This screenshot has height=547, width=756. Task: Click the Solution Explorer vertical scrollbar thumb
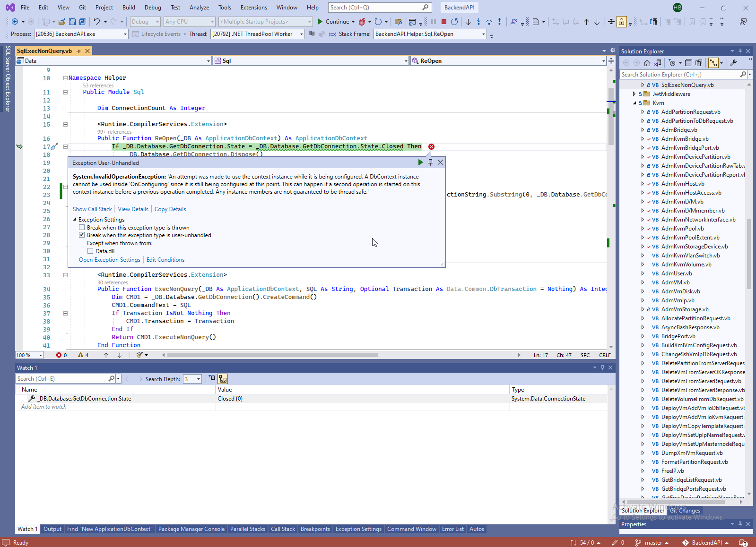tap(749, 254)
